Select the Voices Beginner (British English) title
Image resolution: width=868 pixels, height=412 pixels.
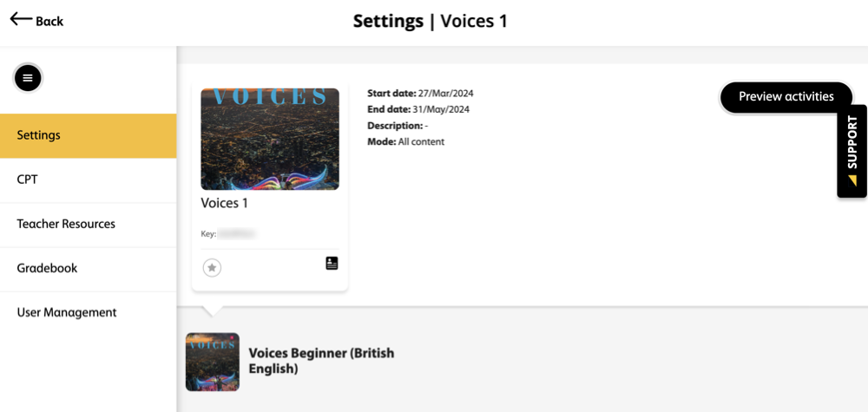[x=321, y=361]
